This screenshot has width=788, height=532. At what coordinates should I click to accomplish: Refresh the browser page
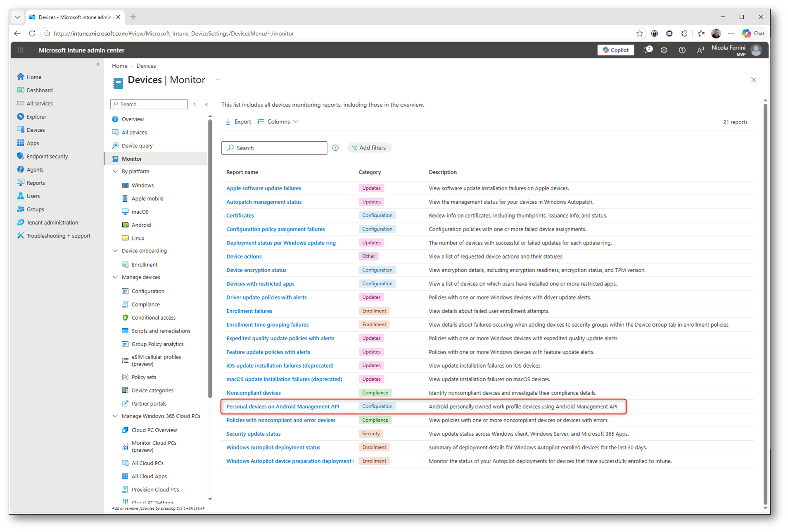pos(32,33)
